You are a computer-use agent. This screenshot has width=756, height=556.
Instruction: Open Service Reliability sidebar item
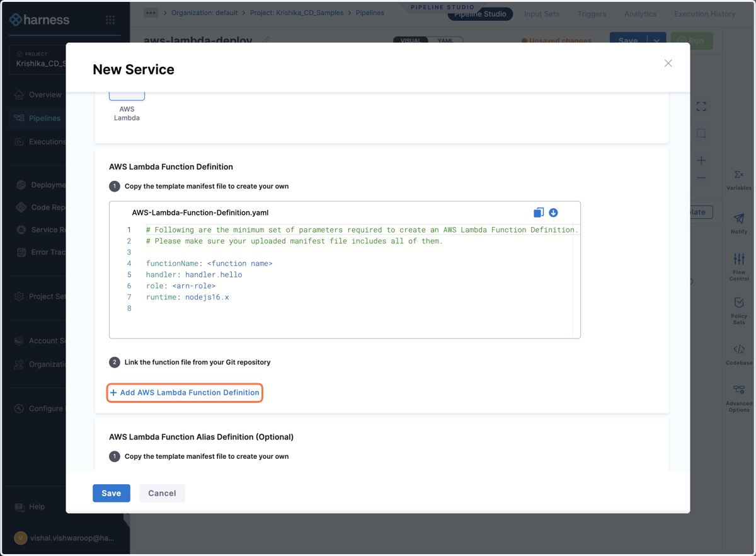coord(40,229)
